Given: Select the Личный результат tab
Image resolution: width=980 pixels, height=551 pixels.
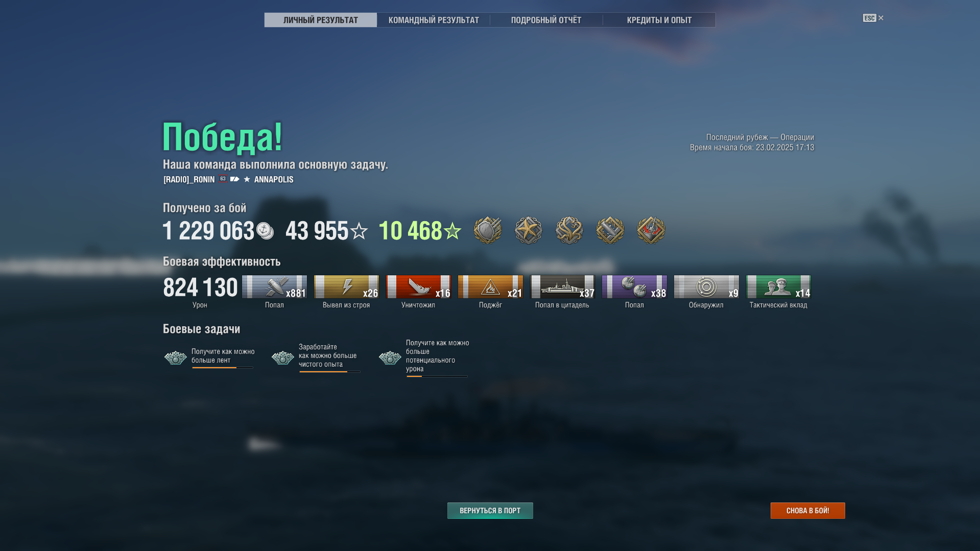Looking at the screenshot, I should (321, 20).
